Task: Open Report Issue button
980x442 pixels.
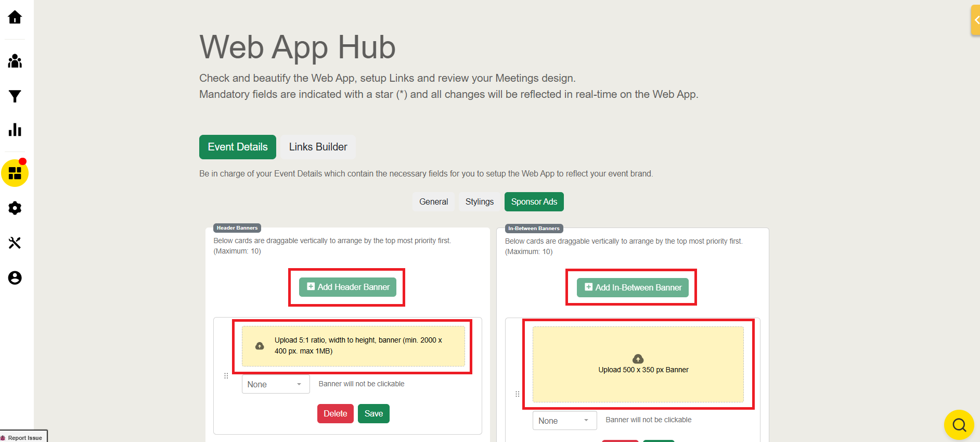Action: click(x=23, y=436)
